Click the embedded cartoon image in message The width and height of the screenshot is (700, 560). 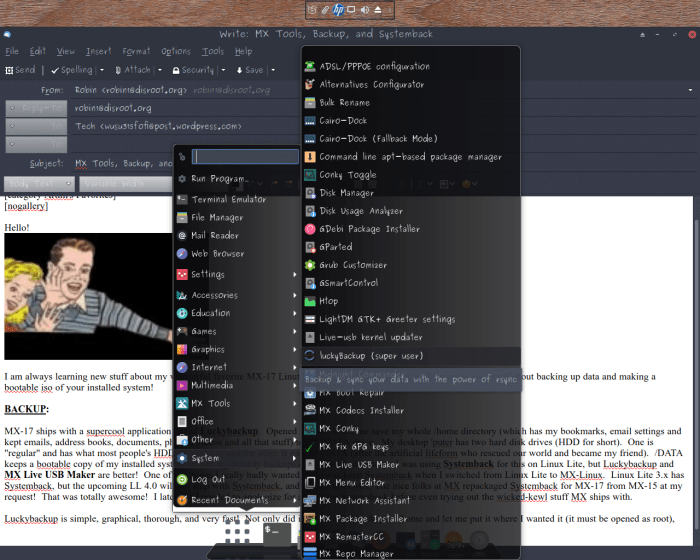tap(88, 296)
